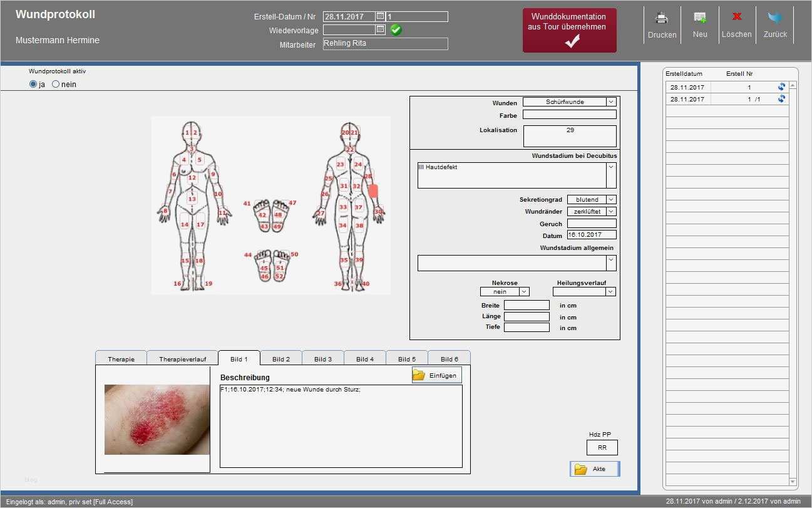Open the Heilungsverlauf dropdown
Image resolution: width=812 pixels, height=508 pixels.
pyautogui.click(x=610, y=292)
